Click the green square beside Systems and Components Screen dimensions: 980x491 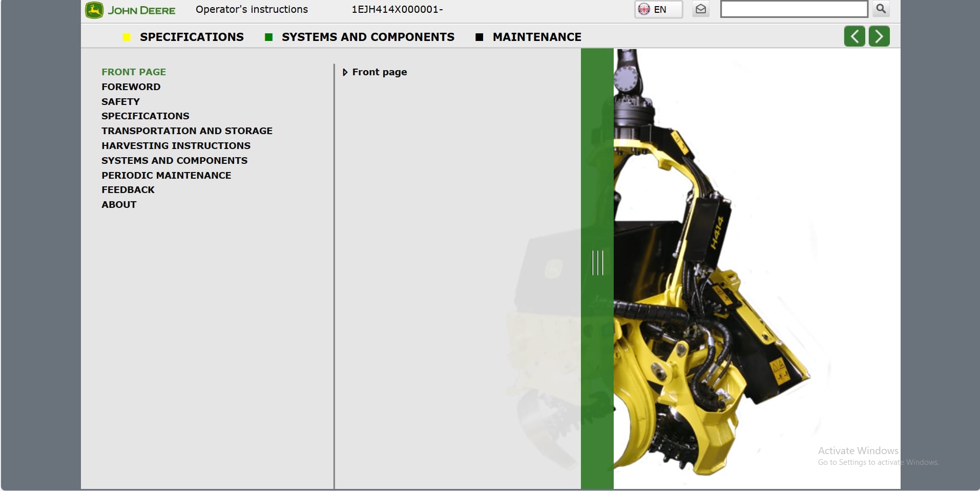click(268, 37)
